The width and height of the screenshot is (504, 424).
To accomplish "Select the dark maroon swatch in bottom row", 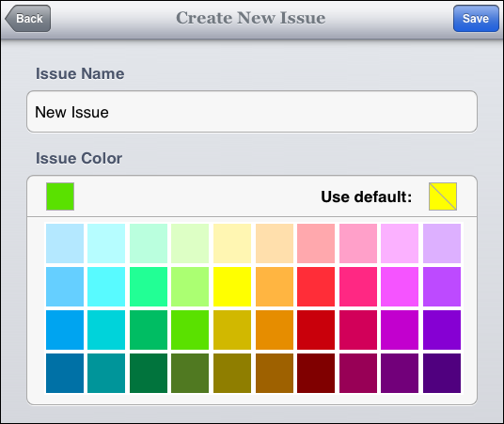I will coord(316,373).
